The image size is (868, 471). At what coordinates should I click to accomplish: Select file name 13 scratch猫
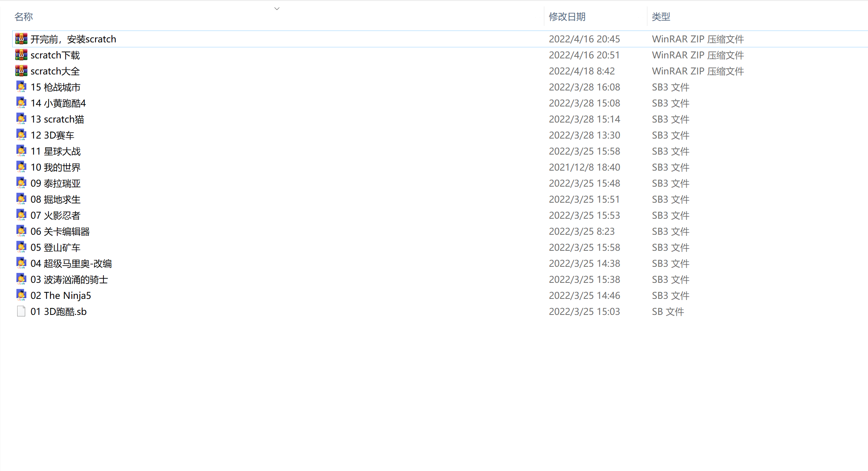pos(57,119)
